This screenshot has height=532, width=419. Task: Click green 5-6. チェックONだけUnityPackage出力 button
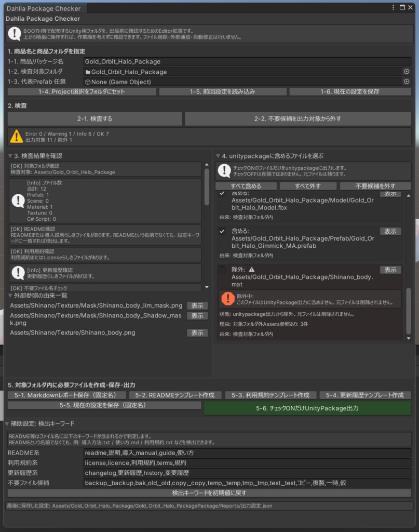click(x=307, y=408)
